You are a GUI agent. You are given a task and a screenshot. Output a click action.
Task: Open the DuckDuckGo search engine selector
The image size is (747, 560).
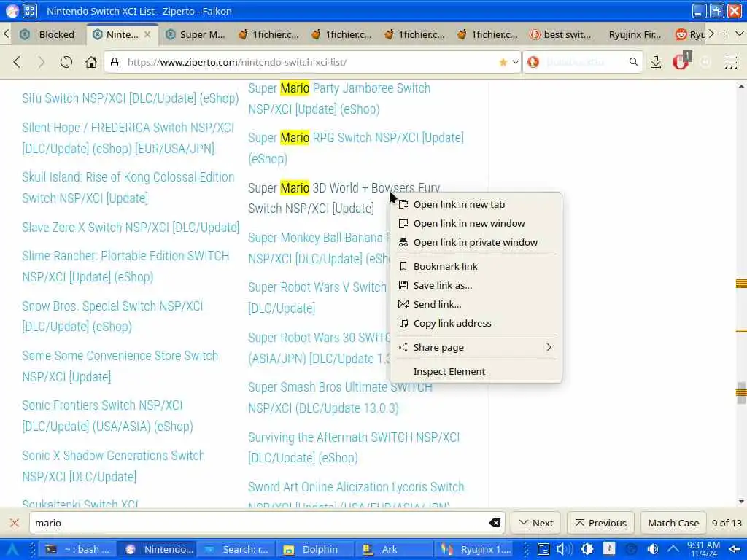[533, 62]
